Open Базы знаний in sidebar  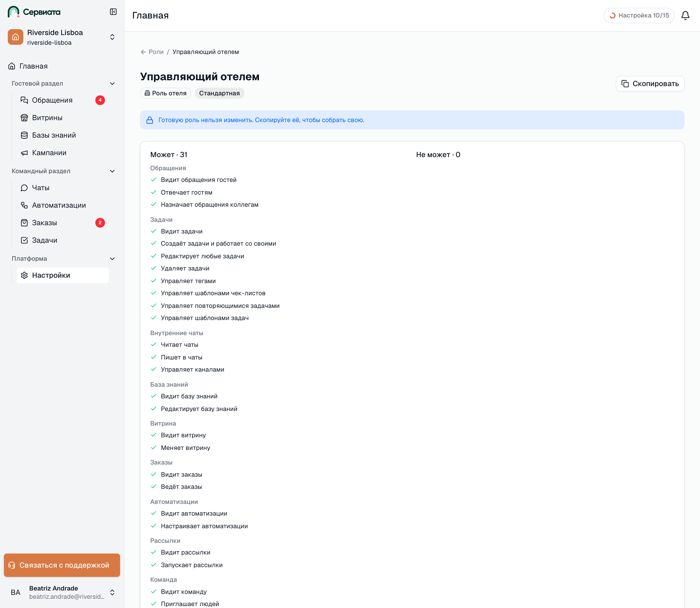63,135
